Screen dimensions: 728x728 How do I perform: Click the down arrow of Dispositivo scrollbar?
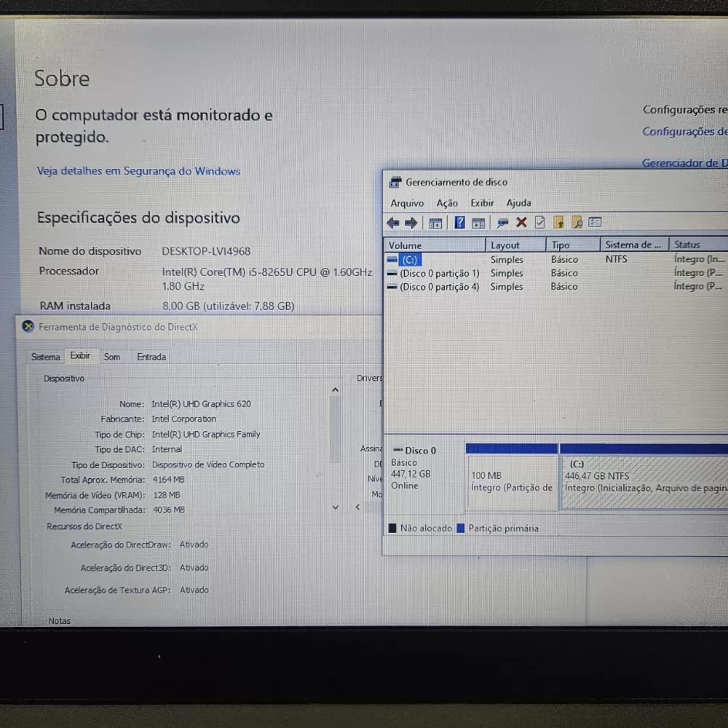pyautogui.click(x=335, y=507)
